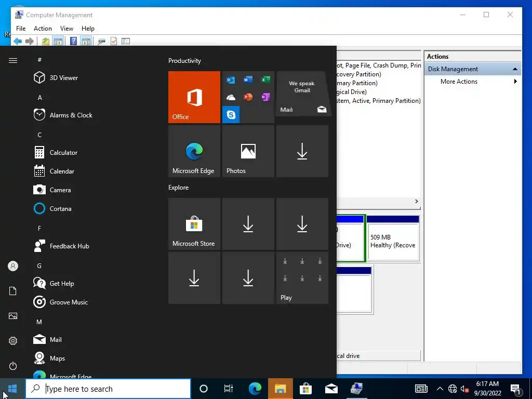Click the G section header

point(39,266)
